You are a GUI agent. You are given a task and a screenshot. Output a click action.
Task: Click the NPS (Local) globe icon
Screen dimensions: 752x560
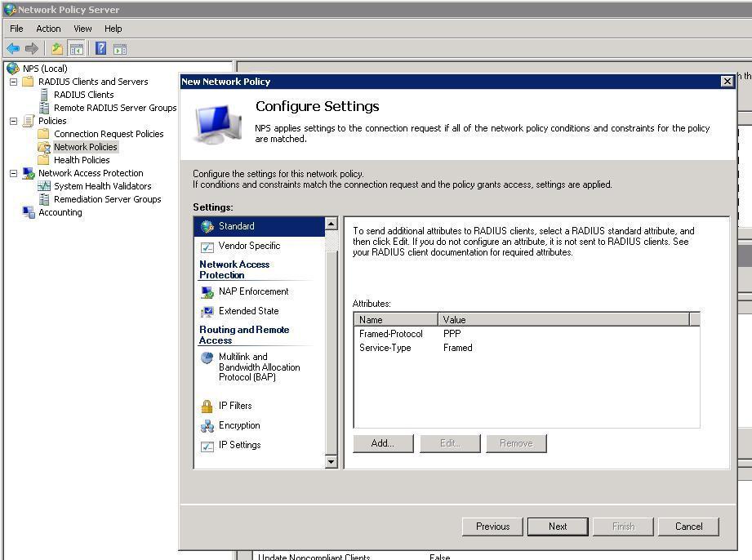click(x=13, y=69)
